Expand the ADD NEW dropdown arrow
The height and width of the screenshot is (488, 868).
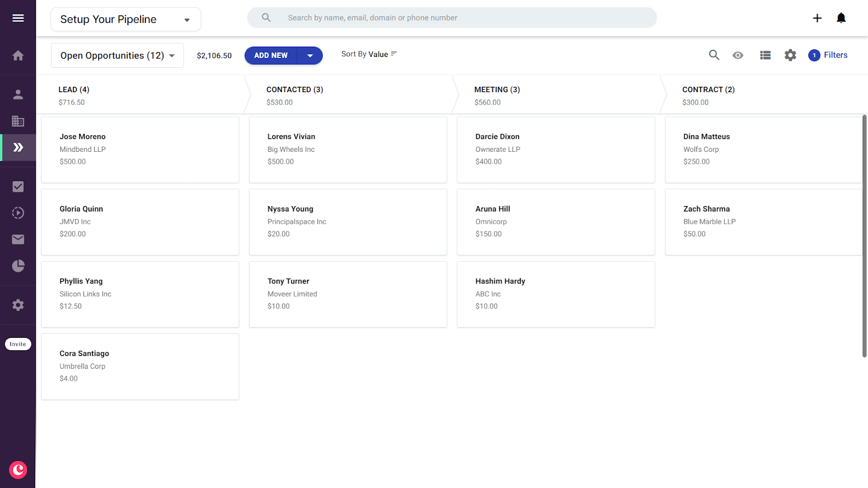(310, 55)
